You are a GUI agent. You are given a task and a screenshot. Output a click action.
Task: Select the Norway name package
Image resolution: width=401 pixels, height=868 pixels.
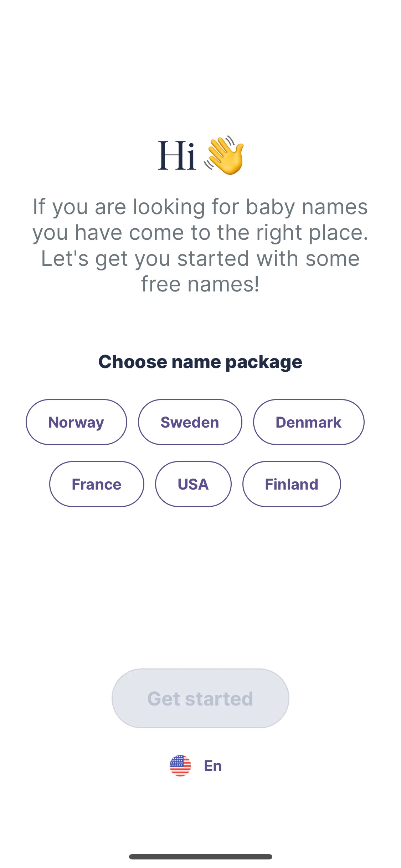76,422
